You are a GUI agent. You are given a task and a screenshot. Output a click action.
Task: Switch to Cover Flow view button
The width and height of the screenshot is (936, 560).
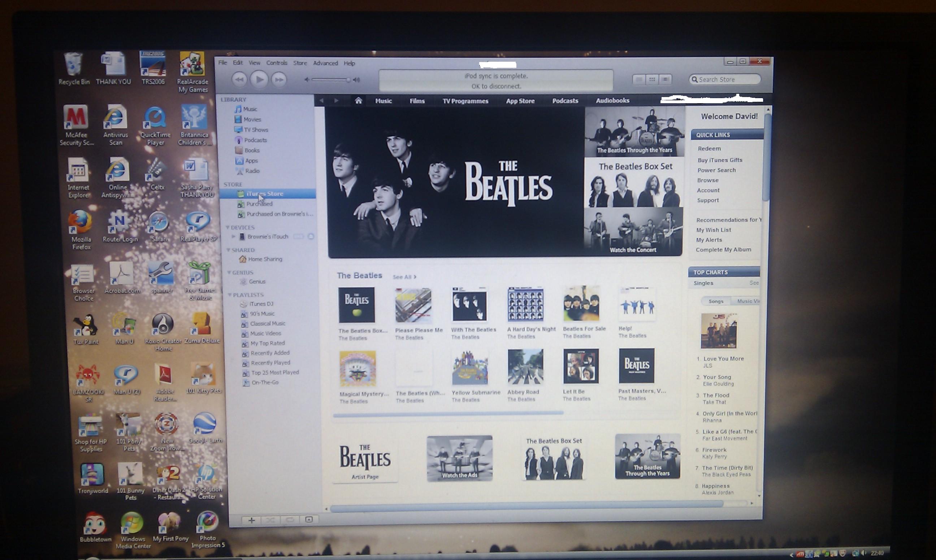tap(665, 80)
